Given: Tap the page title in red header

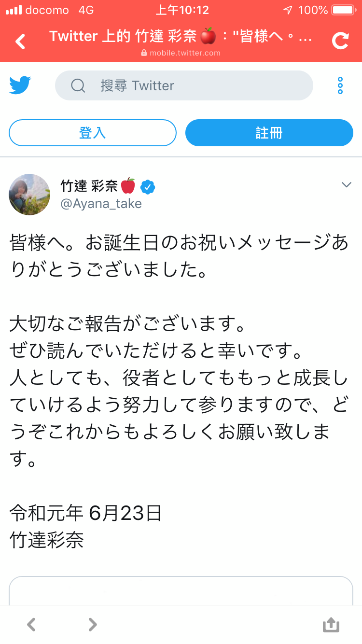Looking at the screenshot, I should 181,37.
